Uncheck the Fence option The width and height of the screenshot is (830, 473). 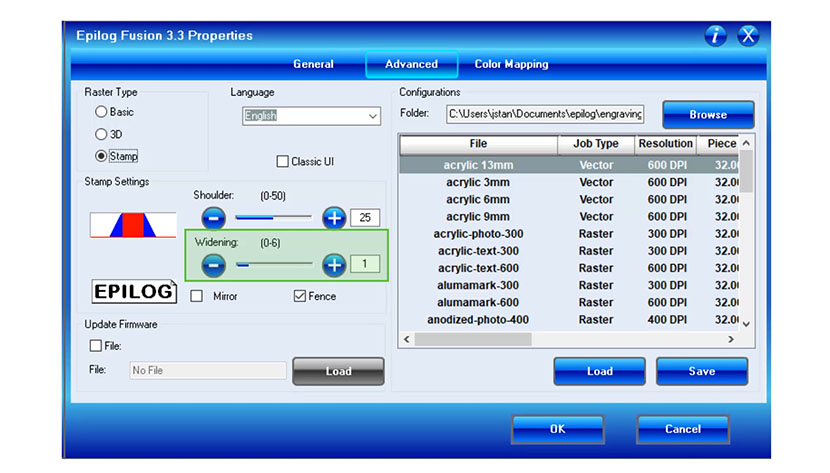pos(300,296)
